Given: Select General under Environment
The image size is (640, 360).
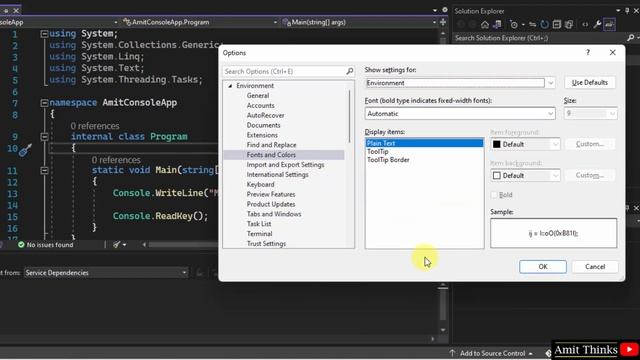Looking at the screenshot, I should tap(258, 96).
